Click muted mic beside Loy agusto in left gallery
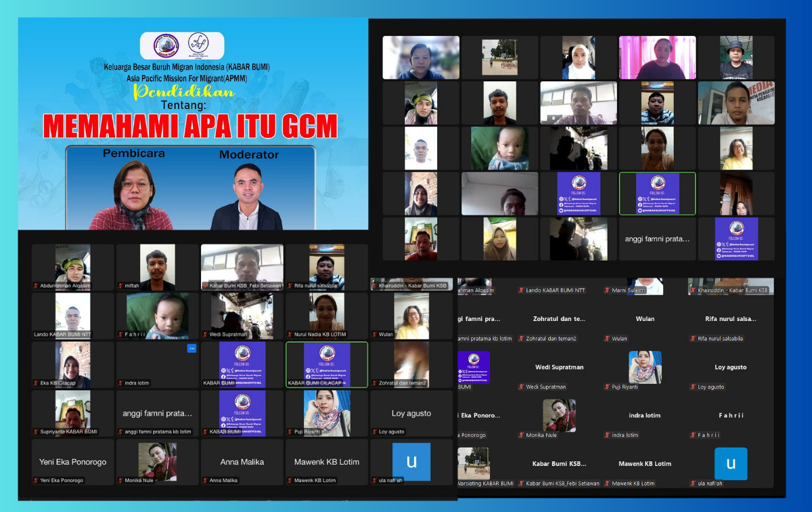Viewport: 812px width, 512px height. (374, 431)
